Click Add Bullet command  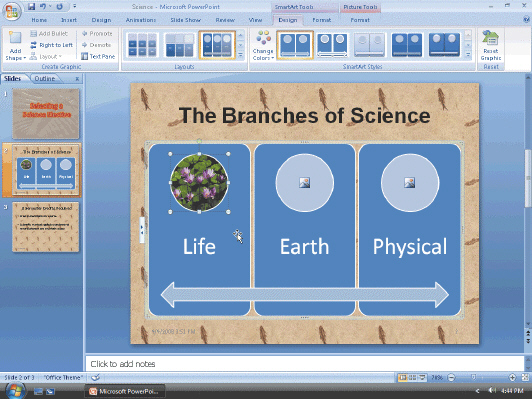[49, 33]
